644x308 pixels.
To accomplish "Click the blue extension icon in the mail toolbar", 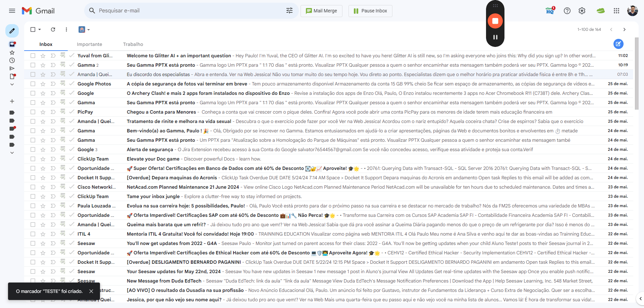I will point(82,29).
